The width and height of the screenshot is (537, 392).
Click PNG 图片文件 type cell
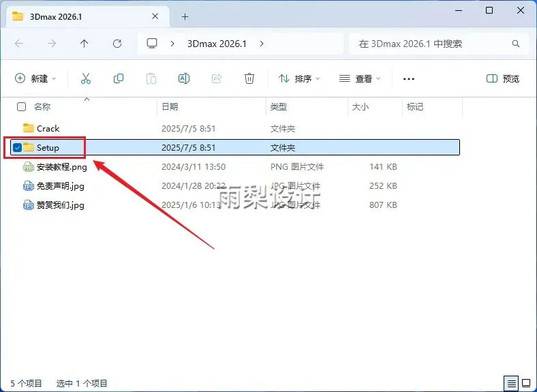(x=297, y=167)
